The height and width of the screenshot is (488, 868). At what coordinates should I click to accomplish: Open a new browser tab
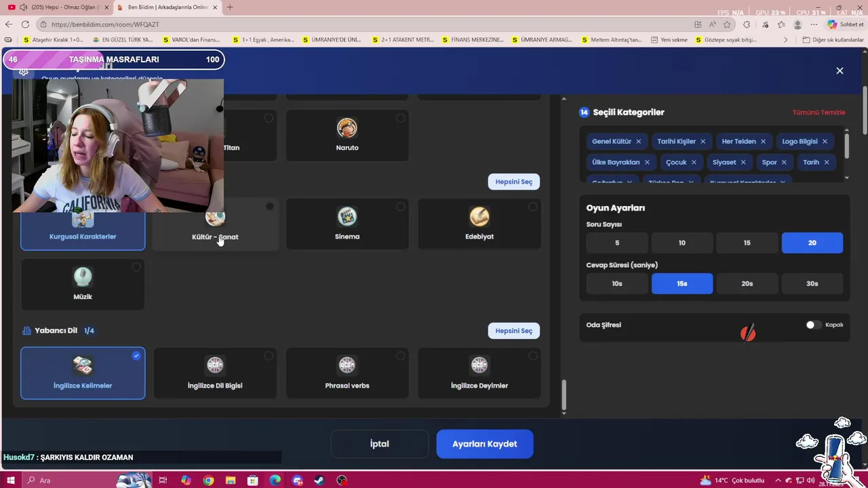coord(230,7)
